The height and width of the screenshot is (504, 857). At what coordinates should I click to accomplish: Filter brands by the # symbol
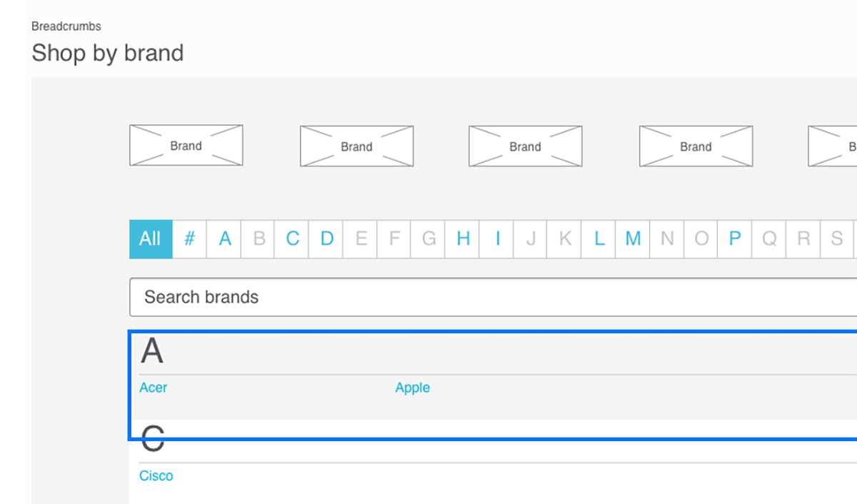point(189,238)
